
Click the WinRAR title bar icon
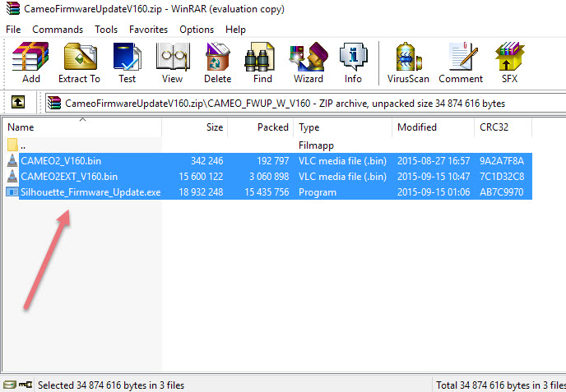tap(12, 8)
